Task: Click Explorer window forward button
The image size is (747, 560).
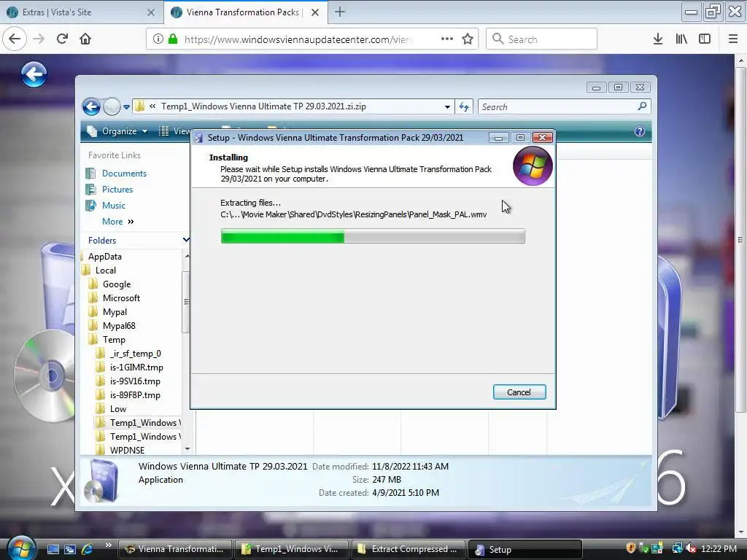Action: 112,106
